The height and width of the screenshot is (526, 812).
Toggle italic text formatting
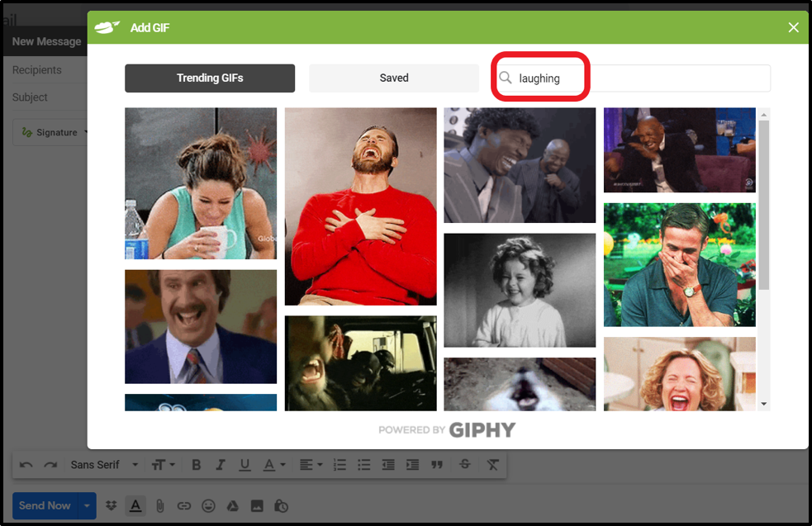click(221, 465)
